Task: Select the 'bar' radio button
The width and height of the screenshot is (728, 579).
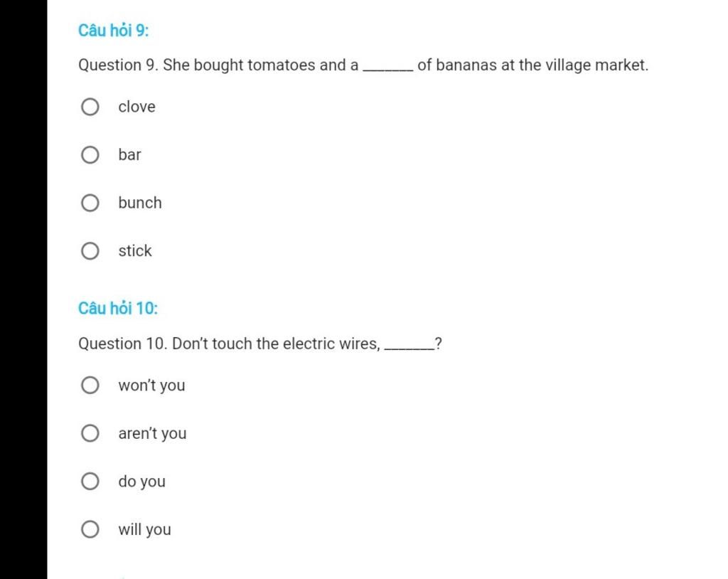Action: coord(90,155)
